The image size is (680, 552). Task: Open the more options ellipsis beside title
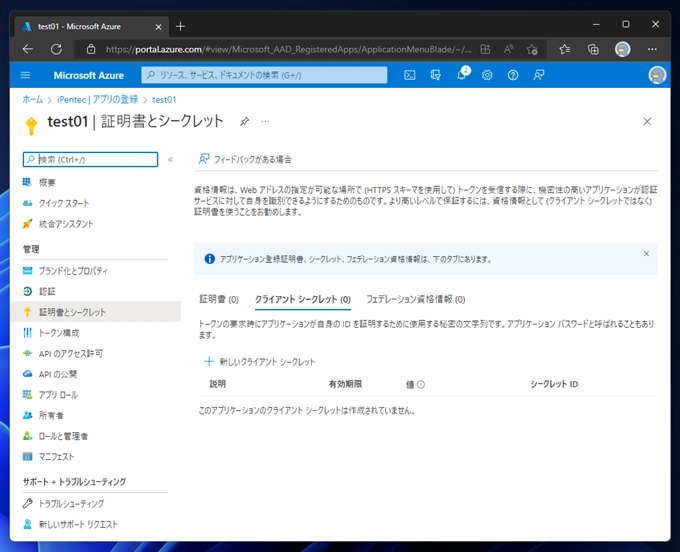coord(265,121)
